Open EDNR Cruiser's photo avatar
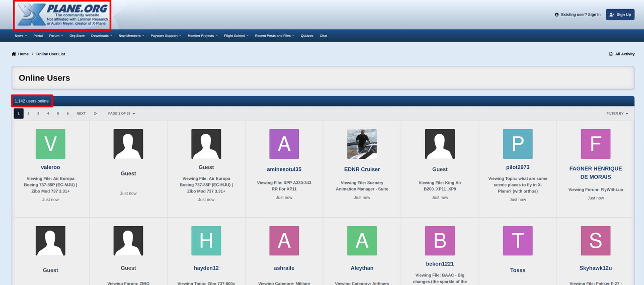This screenshot has width=644, height=285. 362,144
